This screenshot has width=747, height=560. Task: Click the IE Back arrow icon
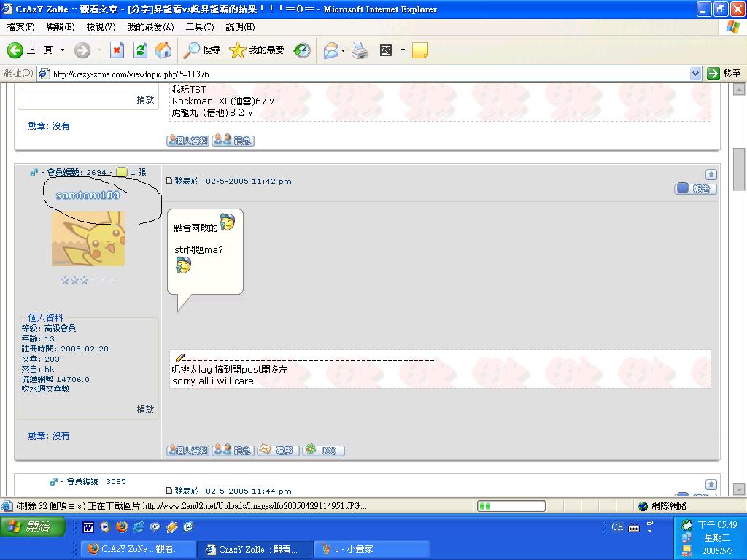coord(15,50)
